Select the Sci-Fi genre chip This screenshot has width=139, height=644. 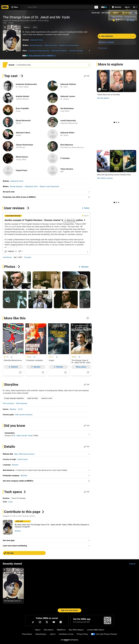point(35,27)
